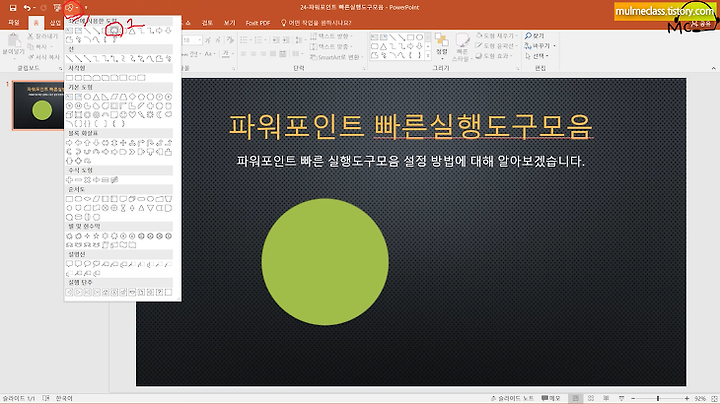
Task: Start slideshow from status bar icon
Action: 621,398
